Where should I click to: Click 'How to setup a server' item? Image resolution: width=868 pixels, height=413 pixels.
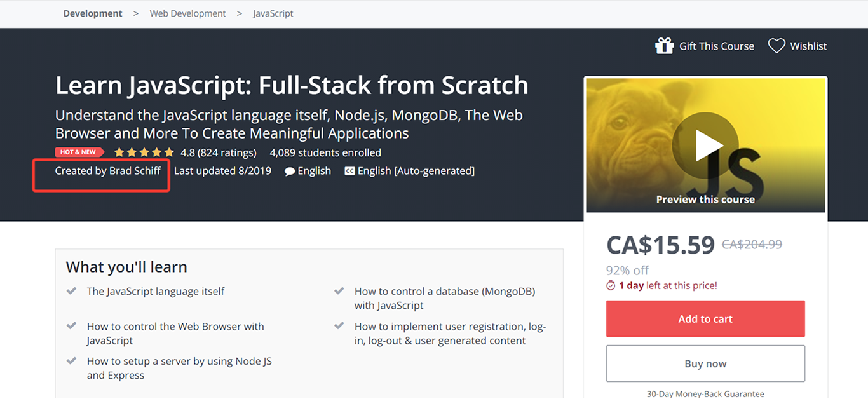click(x=179, y=368)
